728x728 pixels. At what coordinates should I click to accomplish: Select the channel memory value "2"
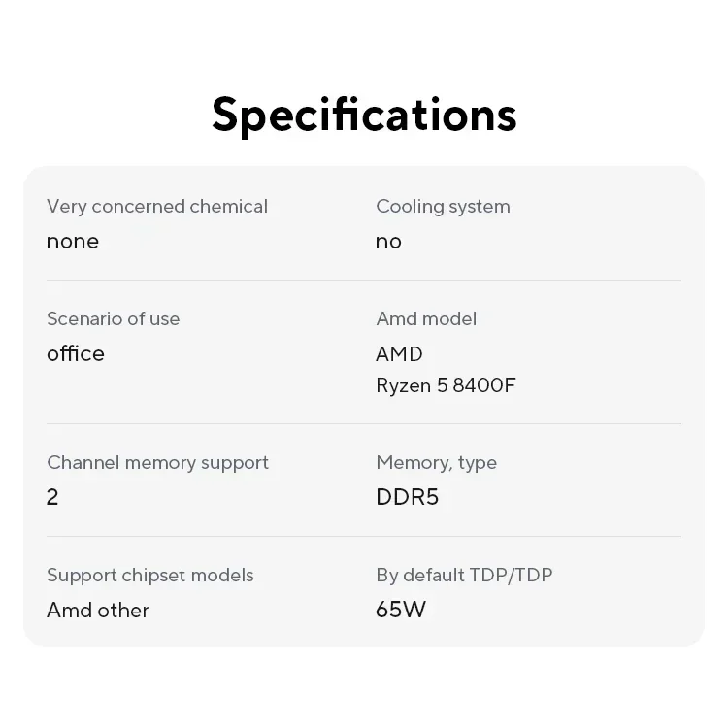[52, 497]
